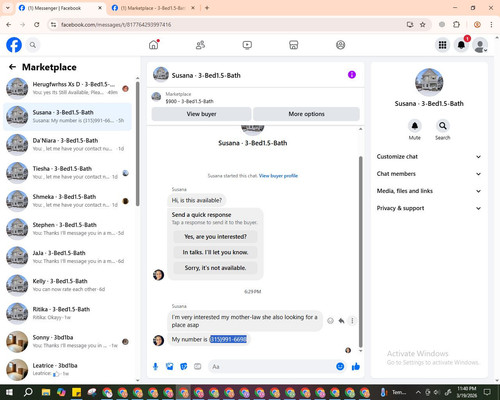Open Windows Start menu
Viewport: 500px width, 400px height.
pyautogui.click(x=9, y=392)
